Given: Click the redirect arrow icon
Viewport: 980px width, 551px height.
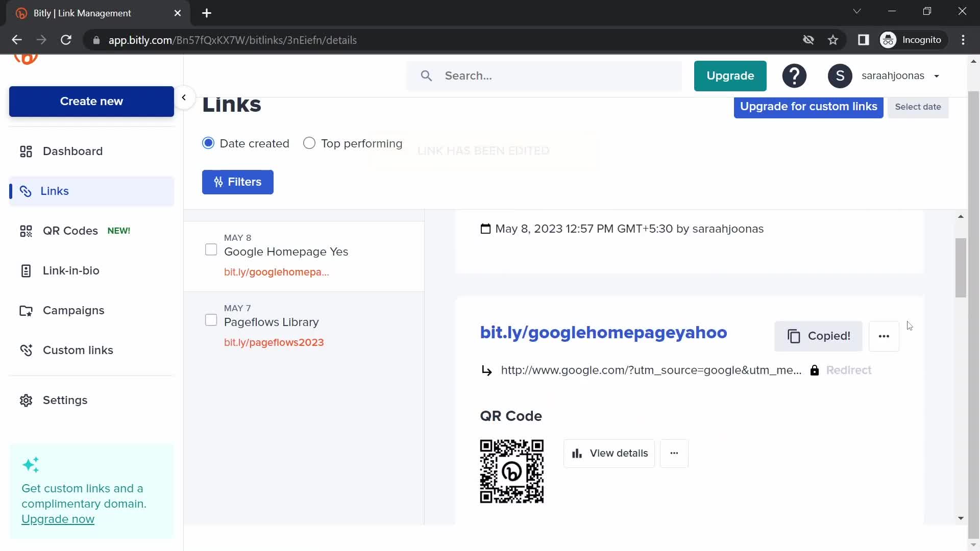Looking at the screenshot, I should pyautogui.click(x=486, y=371).
